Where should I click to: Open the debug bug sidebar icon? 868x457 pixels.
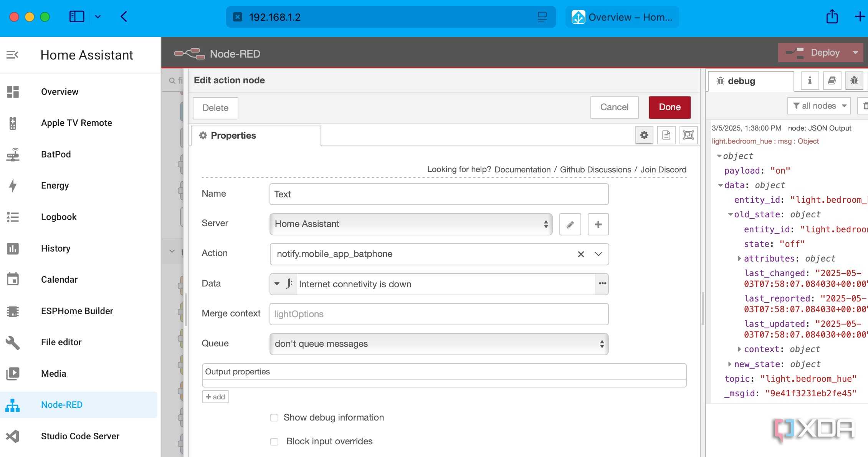(x=854, y=81)
